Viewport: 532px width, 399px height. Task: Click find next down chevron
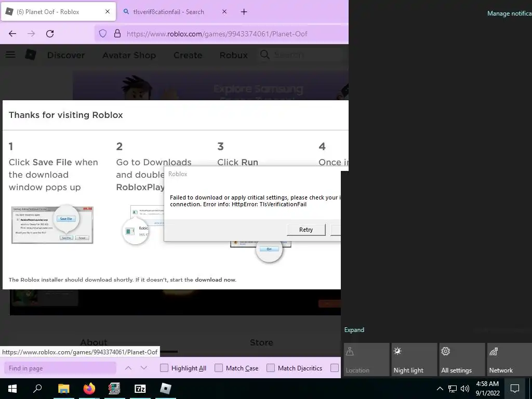(144, 368)
